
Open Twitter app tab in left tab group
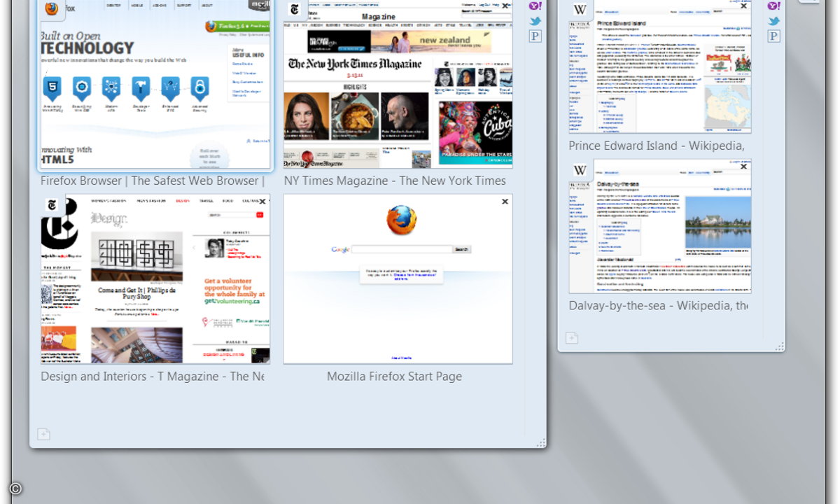point(535,21)
